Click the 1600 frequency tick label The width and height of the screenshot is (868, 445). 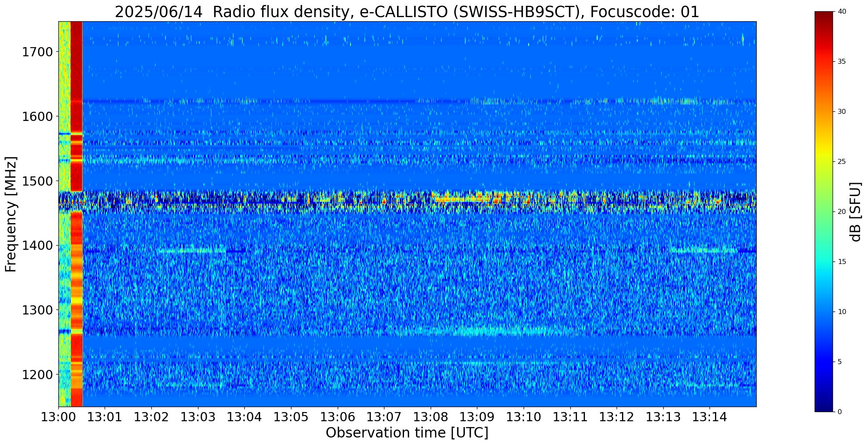38,116
